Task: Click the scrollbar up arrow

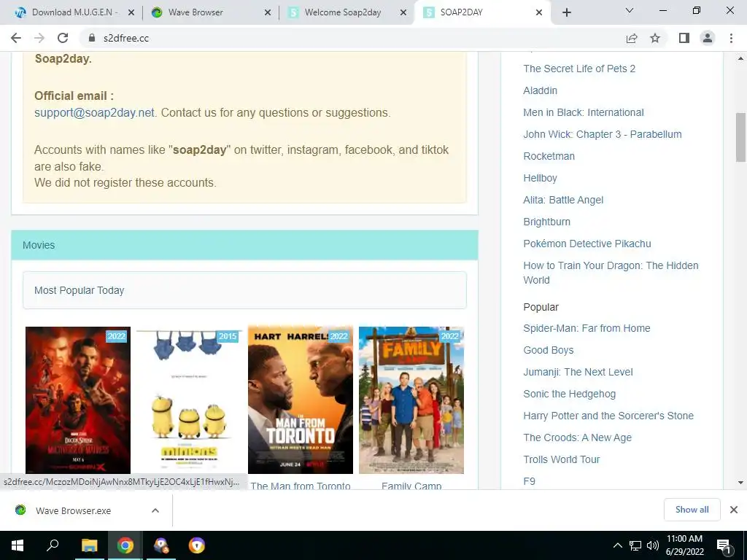Action: pos(740,58)
